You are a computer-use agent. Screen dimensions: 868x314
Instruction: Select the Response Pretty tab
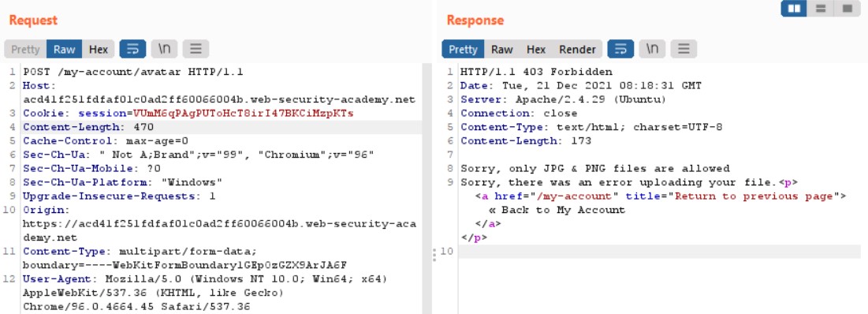click(x=463, y=49)
